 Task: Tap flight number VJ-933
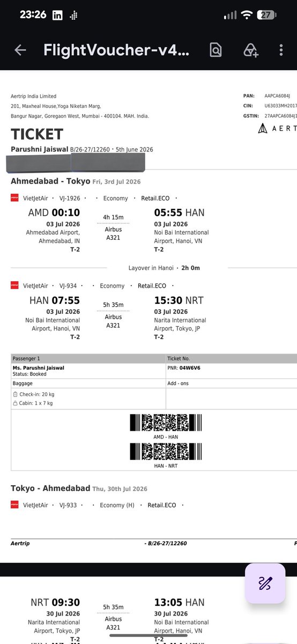pos(68,505)
